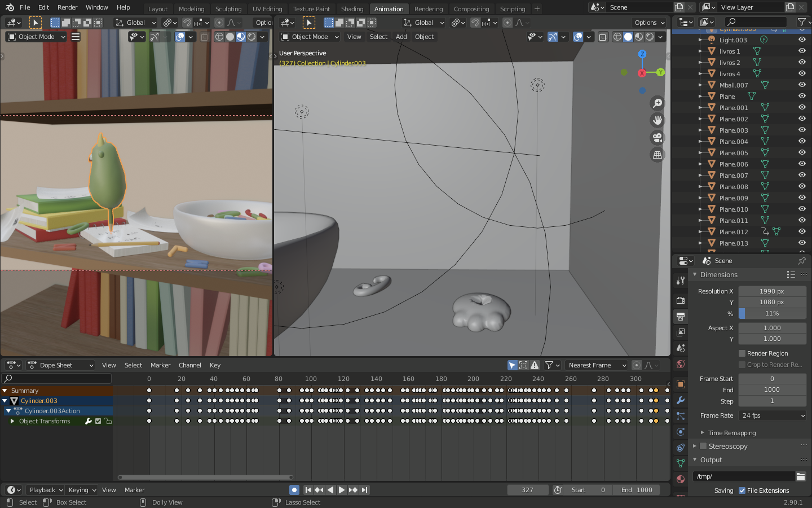Toggle the Object Transforms channel checkbox
This screenshot has width=812, height=508.
tap(98, 421)
